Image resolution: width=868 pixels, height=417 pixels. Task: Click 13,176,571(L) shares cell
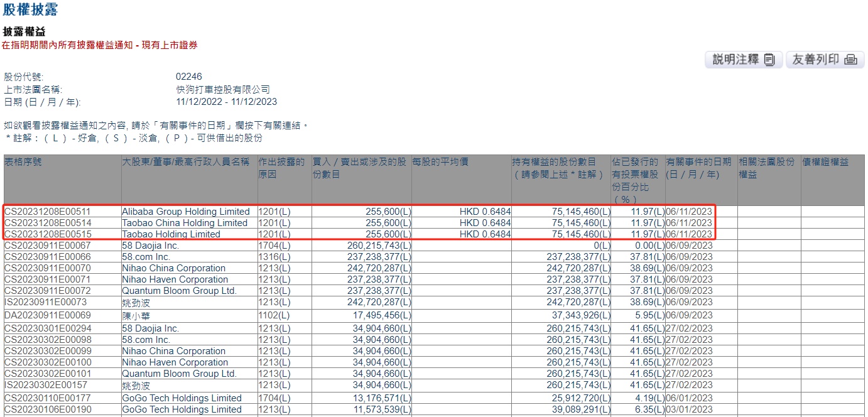381,398
